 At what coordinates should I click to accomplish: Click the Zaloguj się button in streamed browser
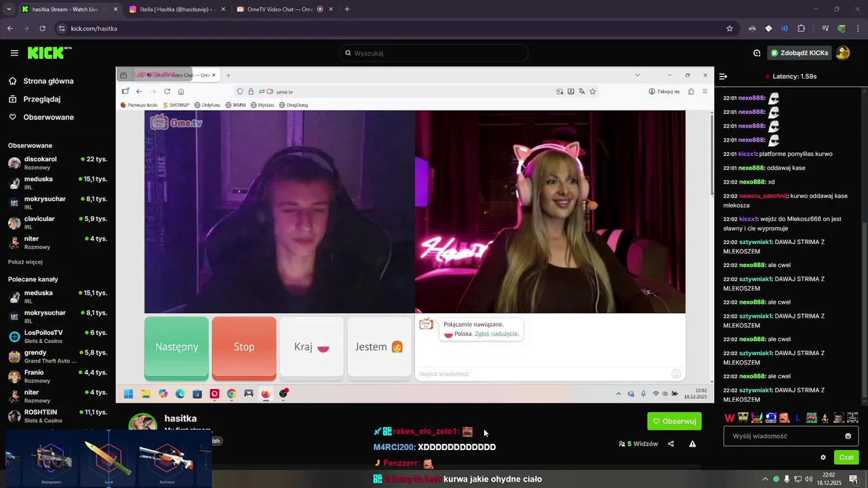[x=665, y=91]
